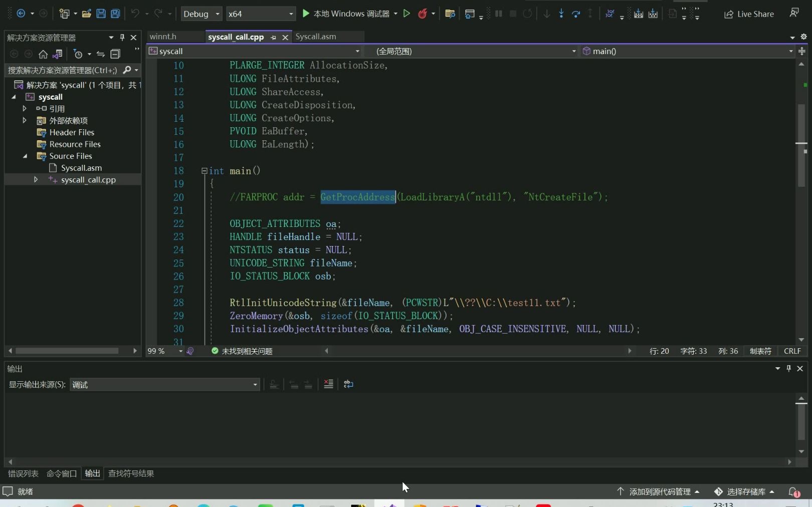Toggle the pin on syscall_call.cpp tab

point(273,37)
